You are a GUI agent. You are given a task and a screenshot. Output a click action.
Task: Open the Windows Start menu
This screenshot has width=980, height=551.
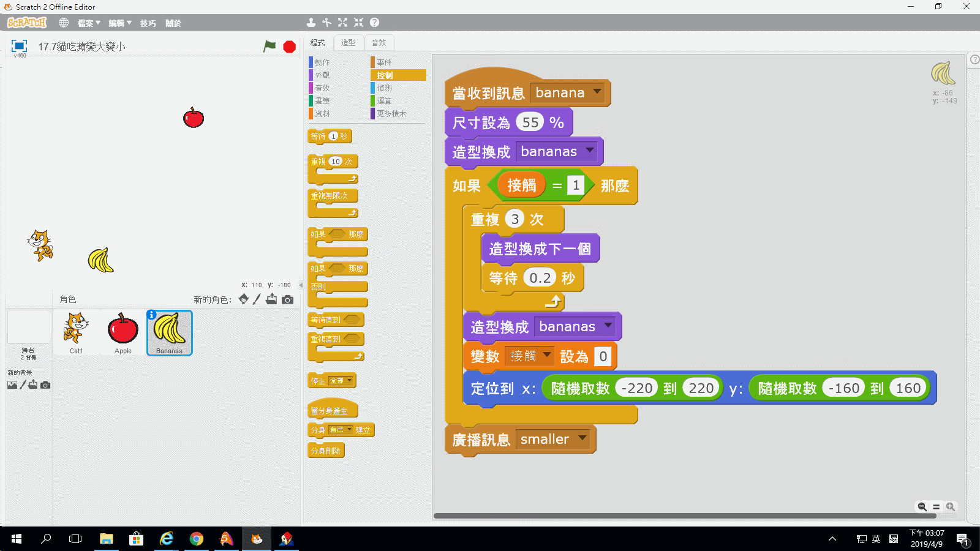[17, 539]
